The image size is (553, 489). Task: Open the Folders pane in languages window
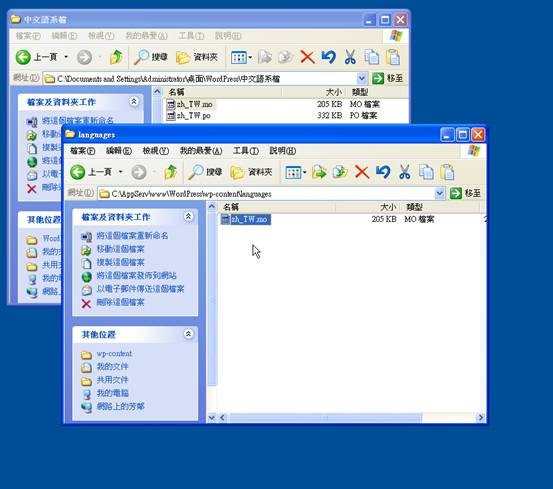coord(251,172)
